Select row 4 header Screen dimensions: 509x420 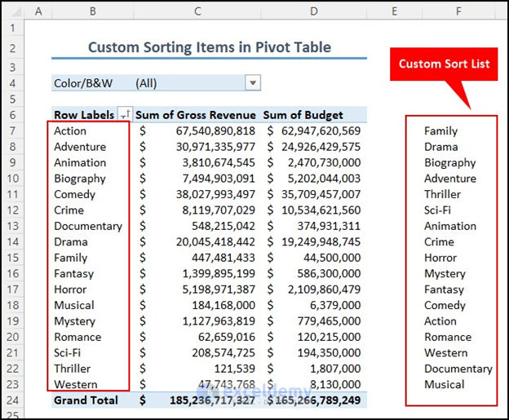coord(12,83)
